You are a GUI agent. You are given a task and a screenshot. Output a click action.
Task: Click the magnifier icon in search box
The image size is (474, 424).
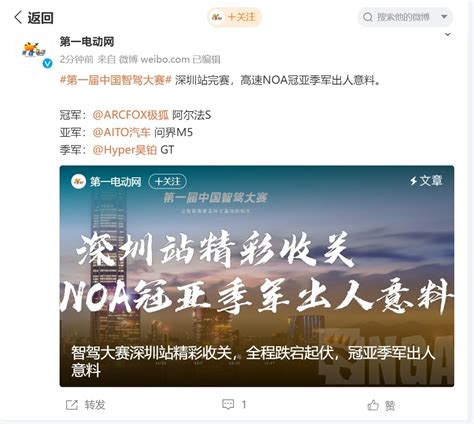pos(368,17)
